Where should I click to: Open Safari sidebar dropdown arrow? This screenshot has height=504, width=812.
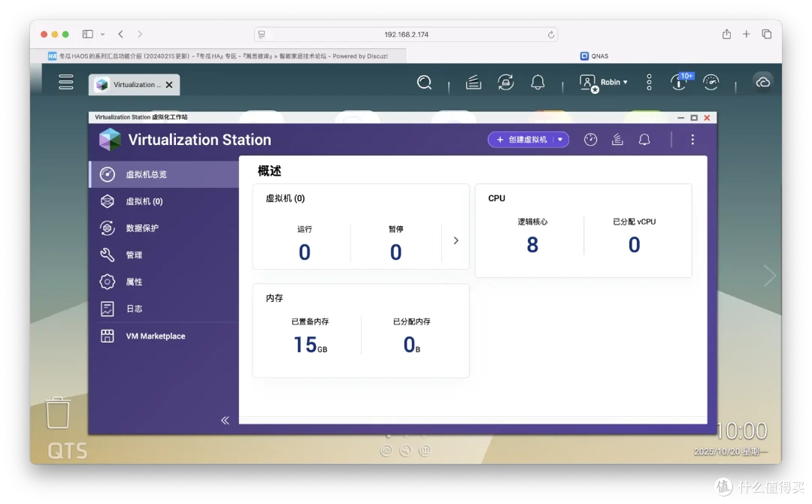coord(102,35)
